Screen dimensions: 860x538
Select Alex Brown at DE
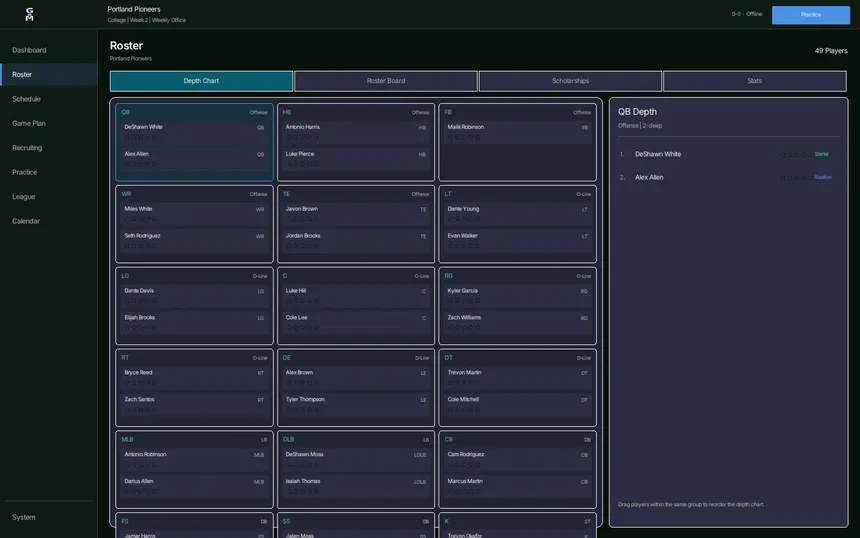pyautogui.click(x=356, y=377)
